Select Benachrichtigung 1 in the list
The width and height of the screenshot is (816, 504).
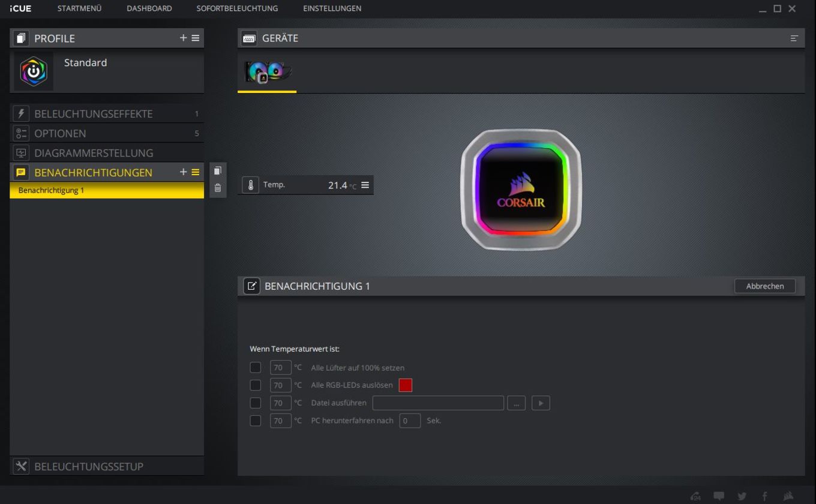107,190
